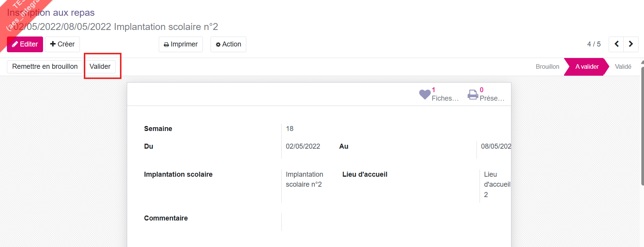Click the Du date value 02/05/2022
The width and height of the screenshot is (644, 247).
(303, 146)
